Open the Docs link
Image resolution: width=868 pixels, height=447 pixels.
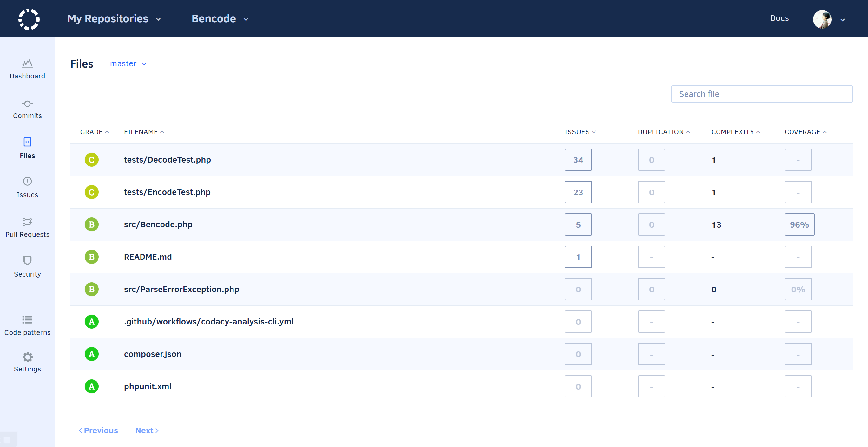(x=779, y=18)
